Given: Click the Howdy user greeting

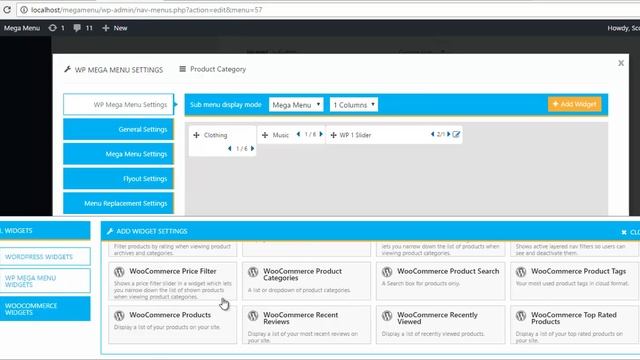Looking at the screenshot, I should pyautogui.click(x=623, y=28).
